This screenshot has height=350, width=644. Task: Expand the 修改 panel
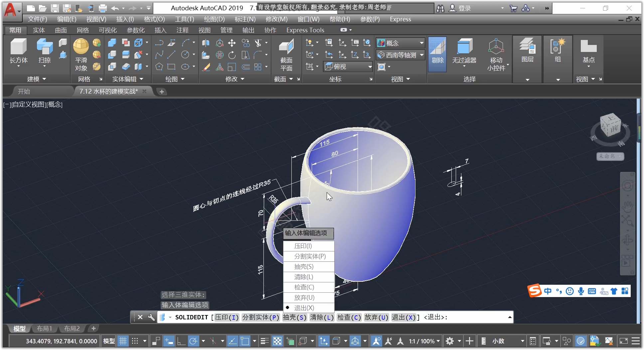click(235, 79)
